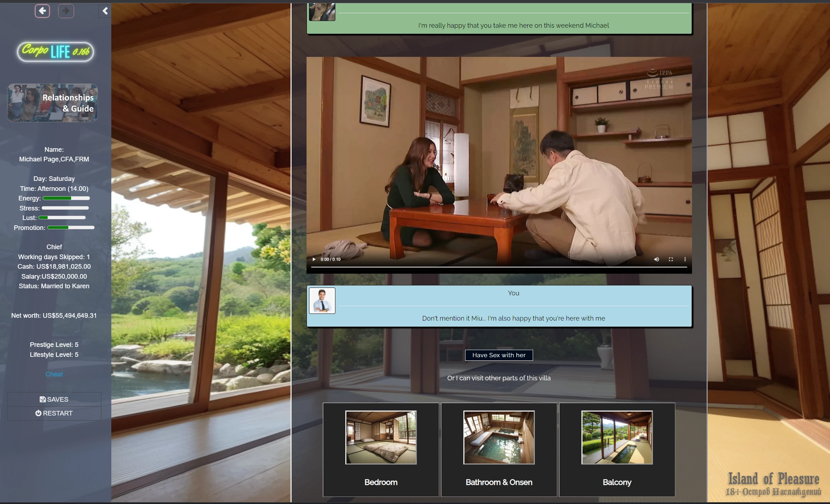The width and height of the screenshot is (830, 504).
Task: Click Miu's avatar in the green dialogue
Action: tap(322, 12)
